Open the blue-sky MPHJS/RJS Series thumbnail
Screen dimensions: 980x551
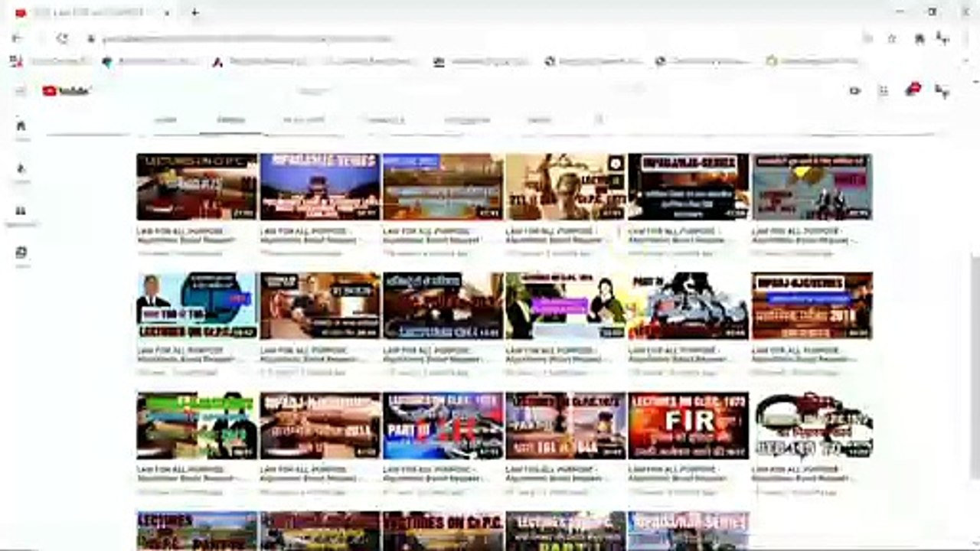320,187
